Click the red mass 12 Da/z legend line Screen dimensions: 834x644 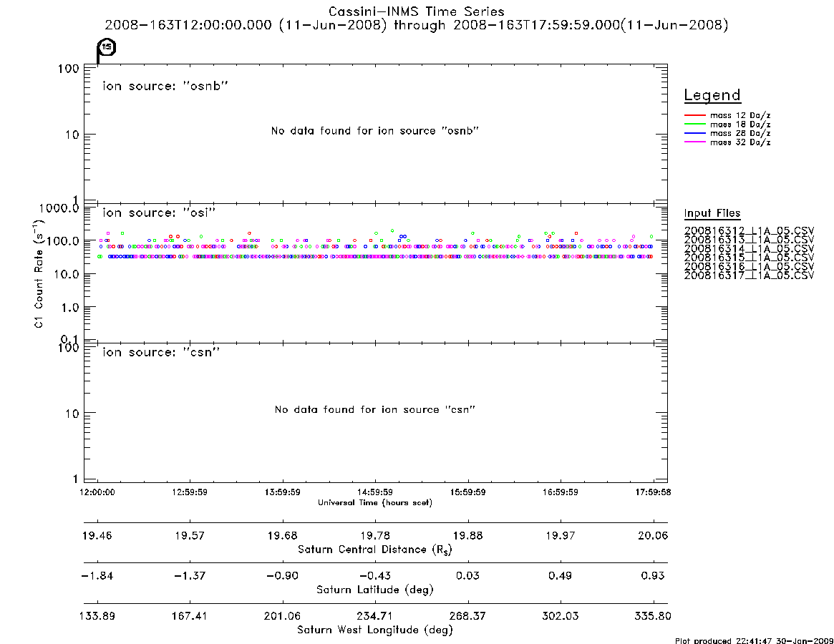[x=694, y=115]
